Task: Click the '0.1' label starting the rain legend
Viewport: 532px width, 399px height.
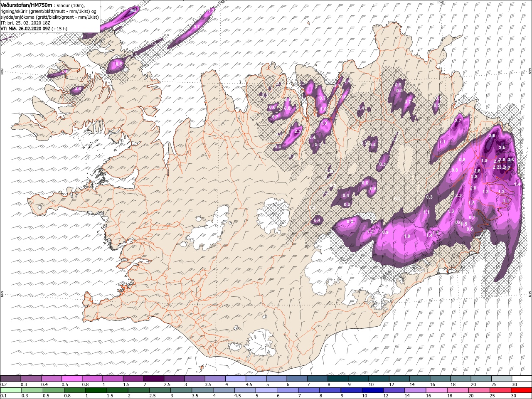Action: pyautogui.click(x=4, y=396)
